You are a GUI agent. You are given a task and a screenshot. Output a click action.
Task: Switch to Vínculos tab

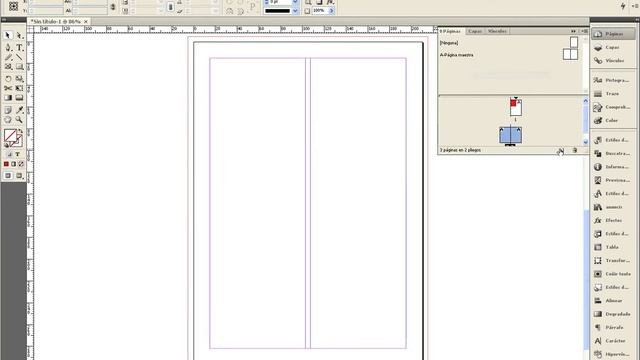coord(497,31)
